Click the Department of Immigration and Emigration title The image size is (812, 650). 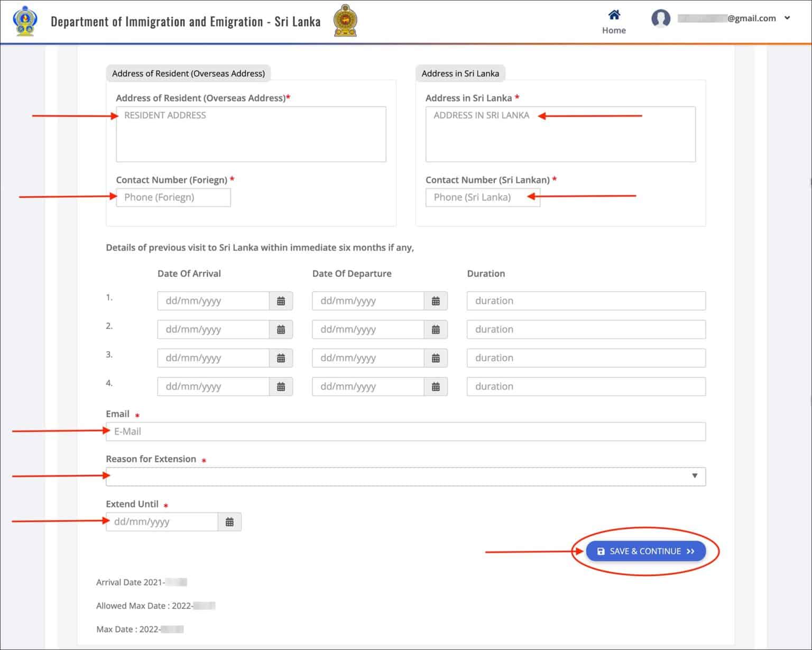point(186,22)
